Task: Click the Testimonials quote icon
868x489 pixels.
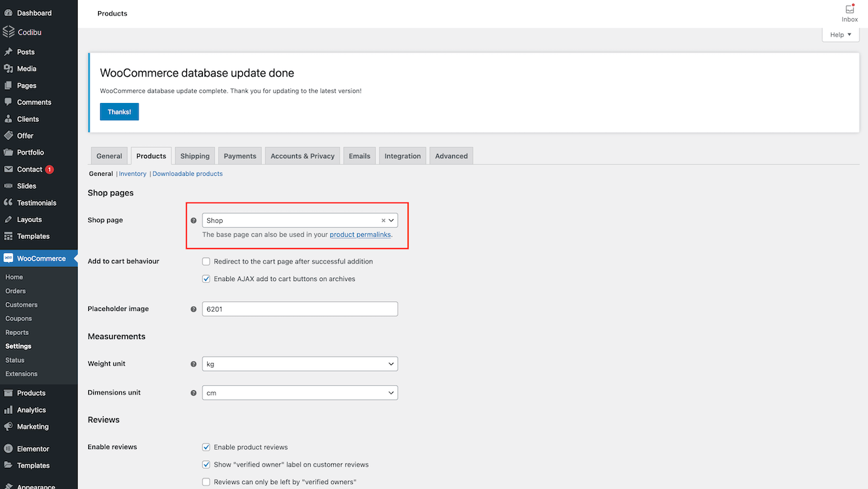Action: point(8,202)
